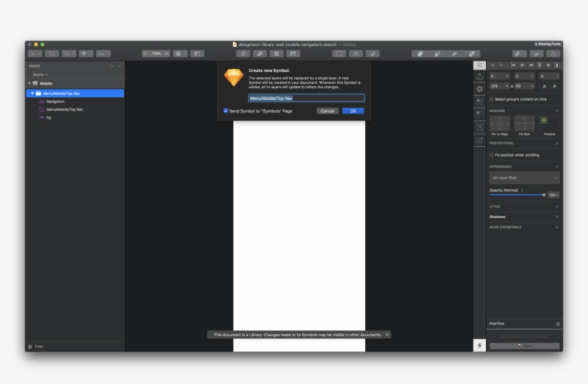Image resolution: width=588 pixels, height=384 pixels.
Task: Select the Menu/Mobile/Top Nav symbol layer
Action: [x=65, y=109]
